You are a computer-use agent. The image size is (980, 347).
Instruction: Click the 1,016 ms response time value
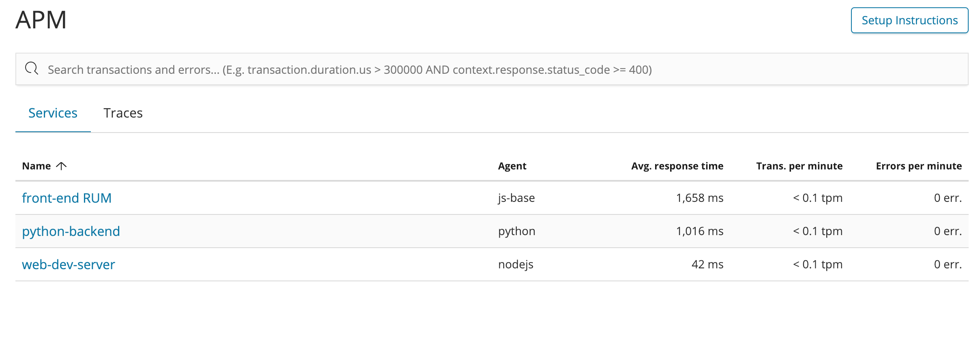click(699, 231)
